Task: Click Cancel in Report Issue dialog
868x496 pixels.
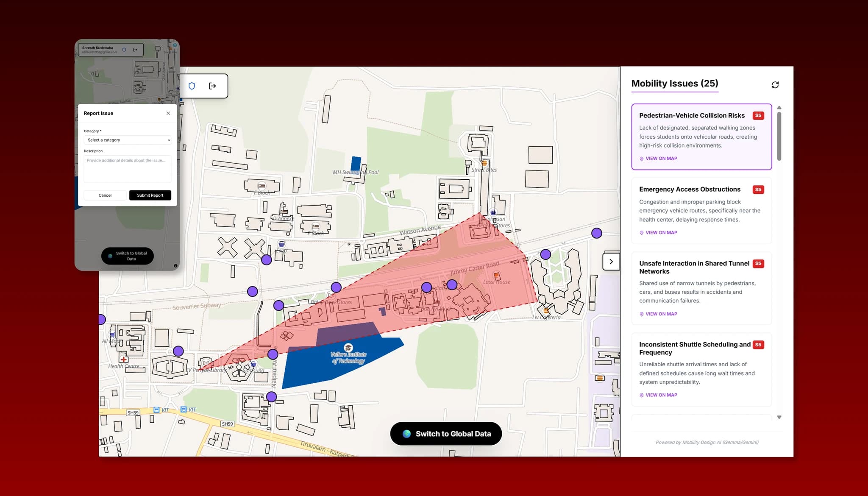Action: (x=105, y=195)
